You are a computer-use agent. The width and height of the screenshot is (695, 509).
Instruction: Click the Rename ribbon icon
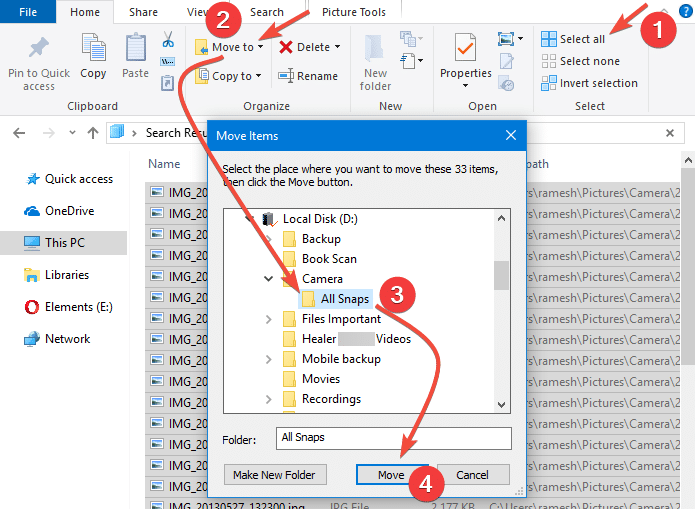[x=286, y=76]
